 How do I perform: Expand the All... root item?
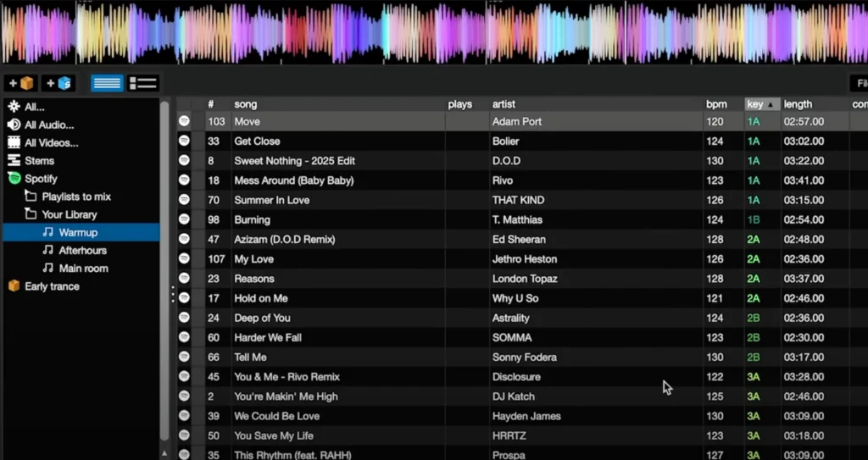[34, 108]
